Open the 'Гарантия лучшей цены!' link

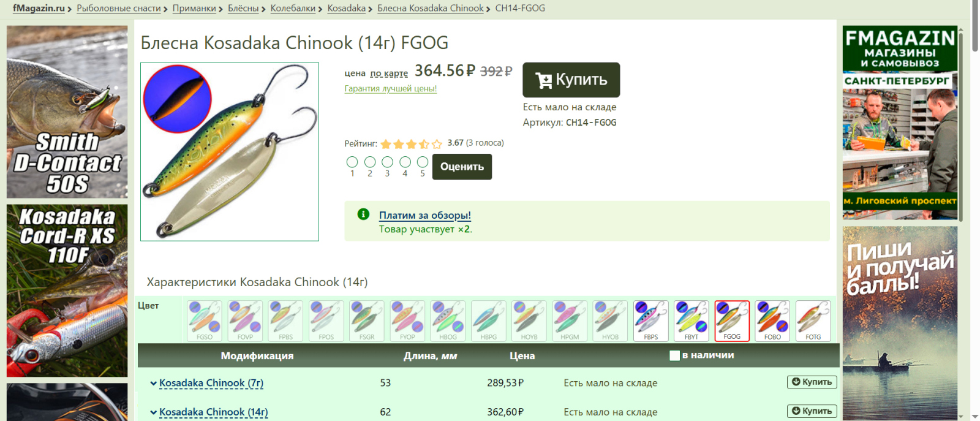click(390, 88)
